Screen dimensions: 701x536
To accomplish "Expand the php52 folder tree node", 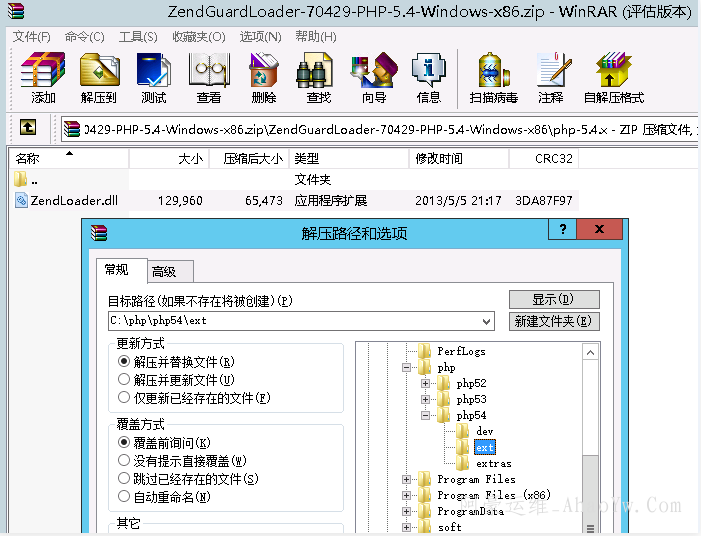I will tap(425, 384).
